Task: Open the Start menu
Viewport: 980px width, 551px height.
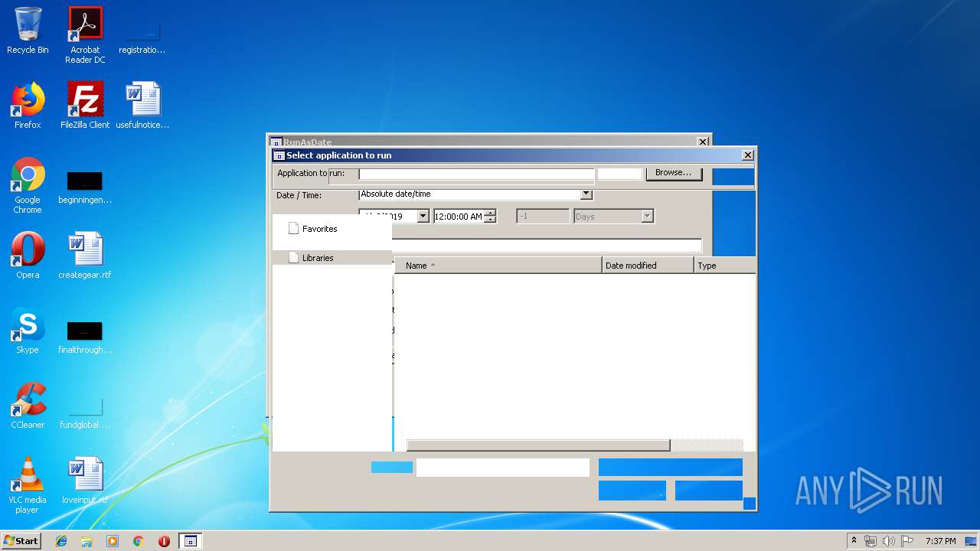Action: click(21, 541)
